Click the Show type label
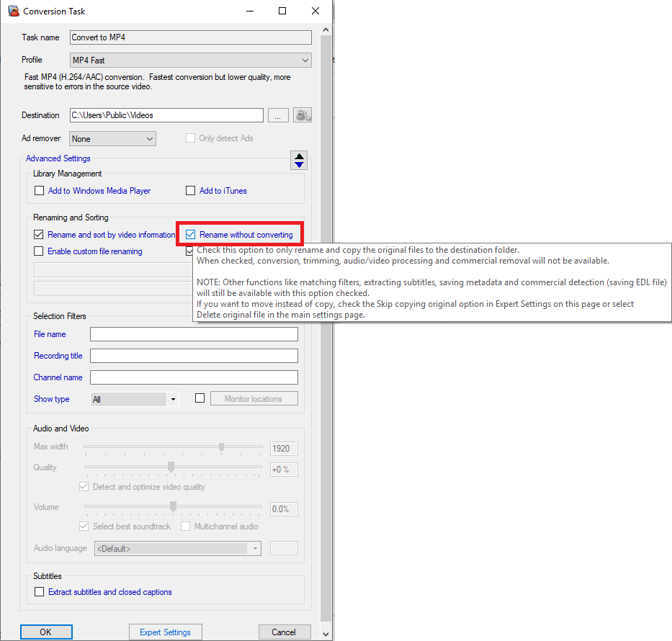 pos(51,399)
